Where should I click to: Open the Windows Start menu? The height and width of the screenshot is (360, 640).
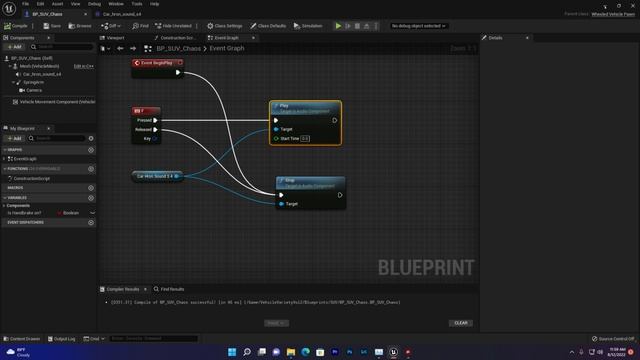click(x=232, y=352)
